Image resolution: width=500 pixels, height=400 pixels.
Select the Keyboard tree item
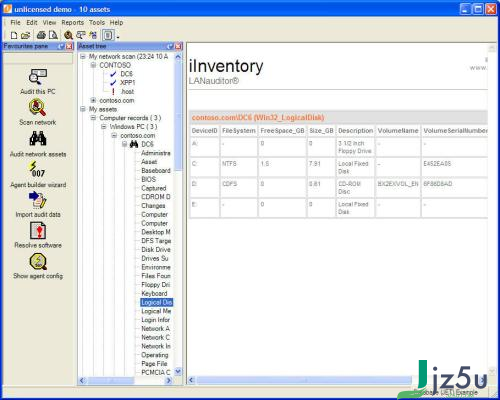click(x=154, y=293)
